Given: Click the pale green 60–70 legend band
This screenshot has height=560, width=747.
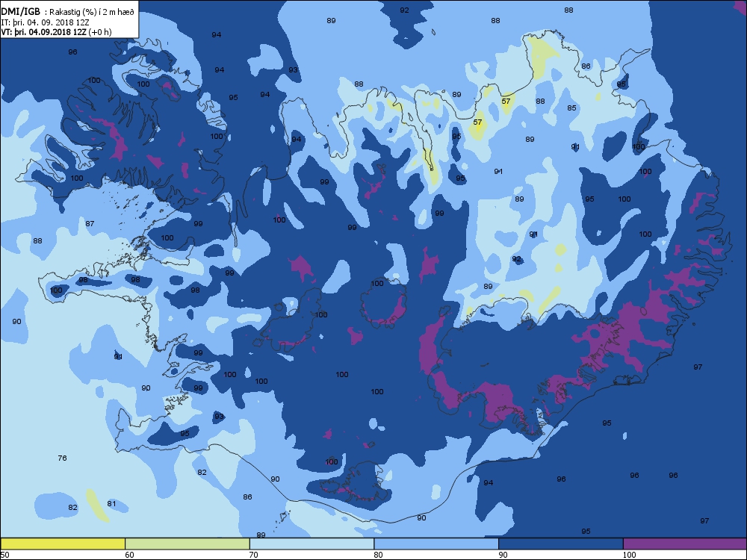Looking at the screenshot, I should tap(187, 544).
